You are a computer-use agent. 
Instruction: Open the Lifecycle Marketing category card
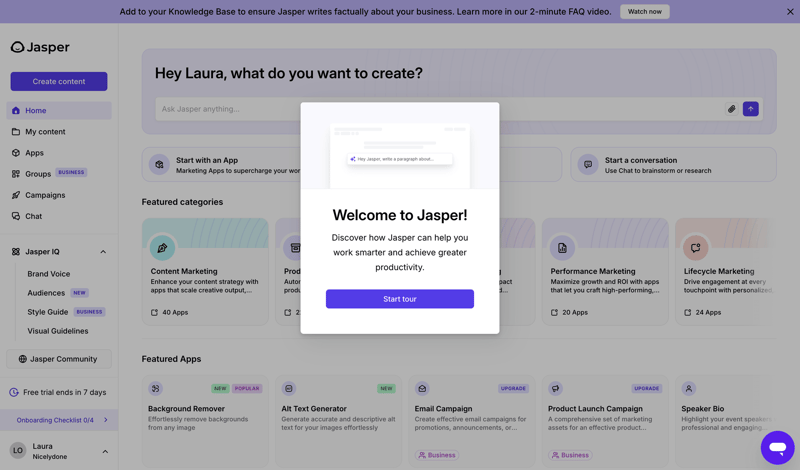[726, 271]
